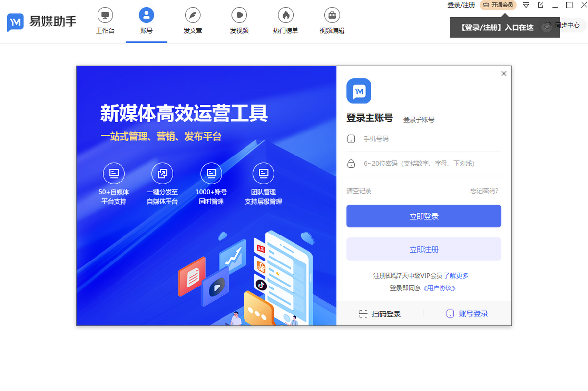Select the 账号登录 account login option

[x=466, y=313]
